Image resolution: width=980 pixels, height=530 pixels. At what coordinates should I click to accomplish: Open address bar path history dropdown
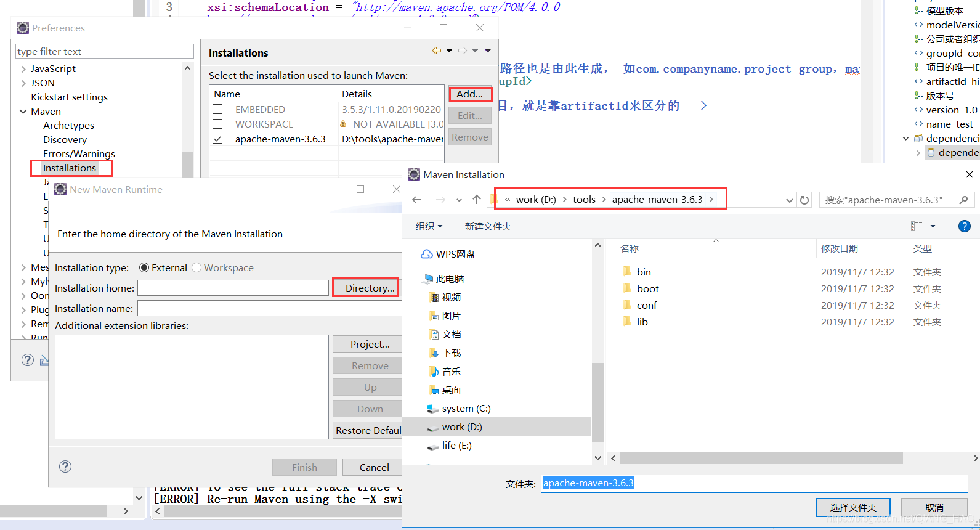click(790, 200)
